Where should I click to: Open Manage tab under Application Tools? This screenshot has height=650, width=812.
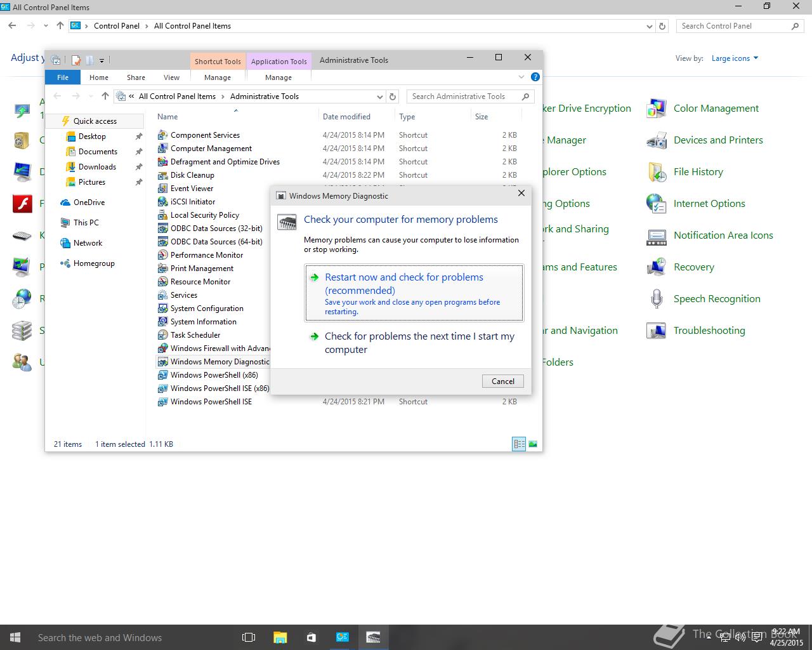click(278, 77)
